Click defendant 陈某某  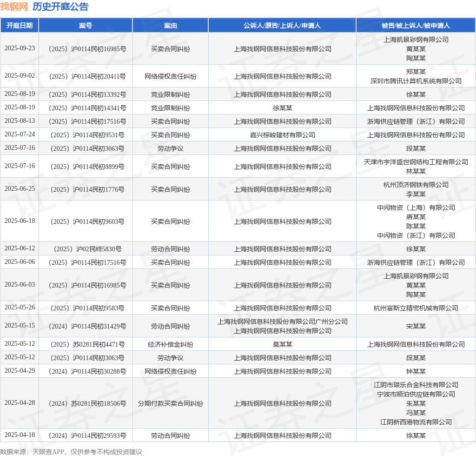click(416, 226)
